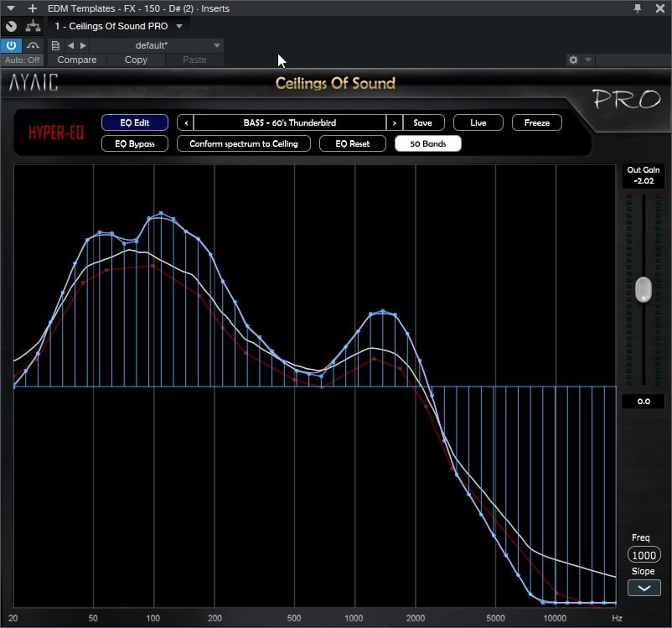Toggle the plugin power button

click(x=11, y=45)
